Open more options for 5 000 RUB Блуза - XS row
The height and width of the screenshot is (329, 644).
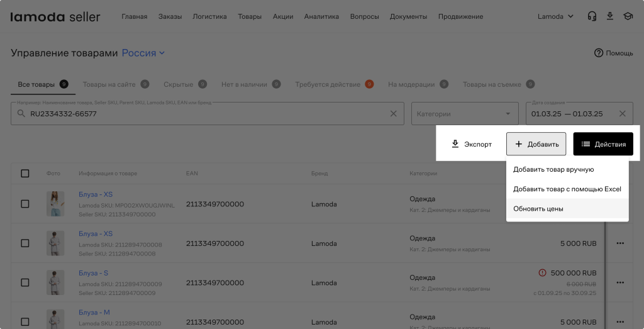(x=620, y=243)
